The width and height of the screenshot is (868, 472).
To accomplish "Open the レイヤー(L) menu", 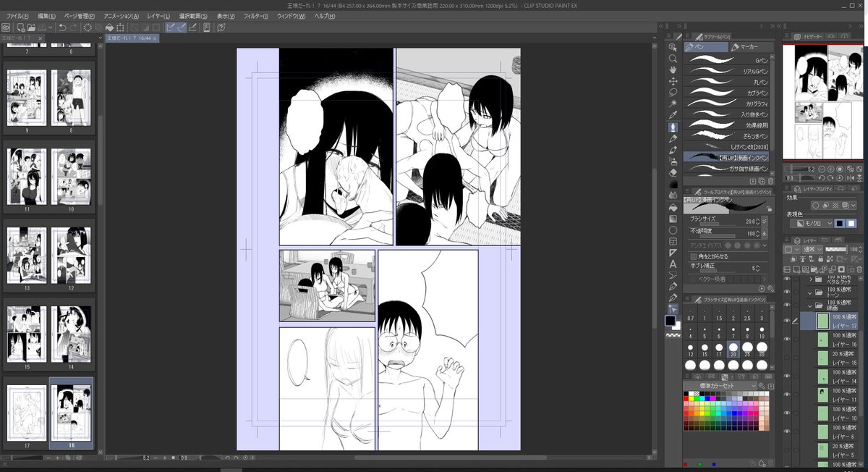I will (158, 16).
